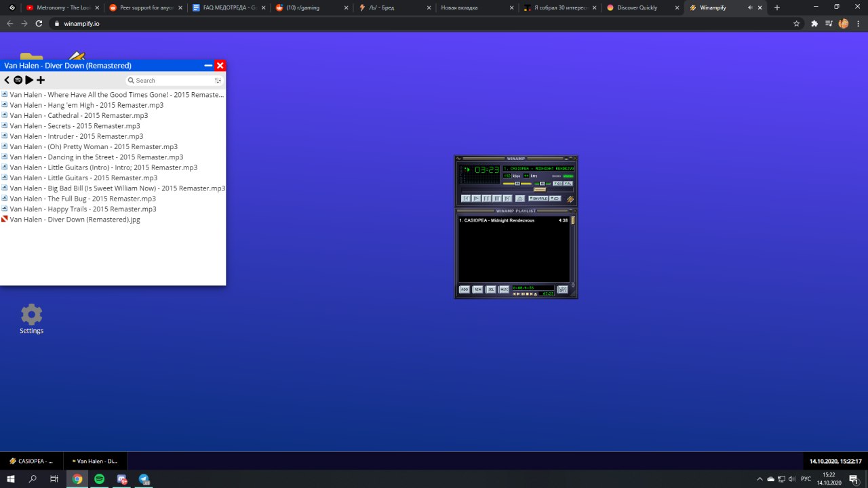Open the Chrome extensions puzzle icon
This screenshot has height=488, width=868.
click(x=814, y=23)
